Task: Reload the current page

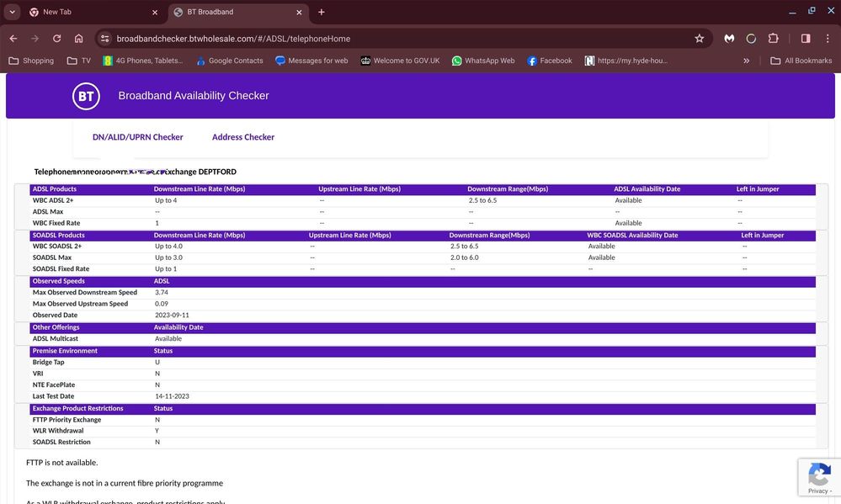Action: tap(57, 39)
